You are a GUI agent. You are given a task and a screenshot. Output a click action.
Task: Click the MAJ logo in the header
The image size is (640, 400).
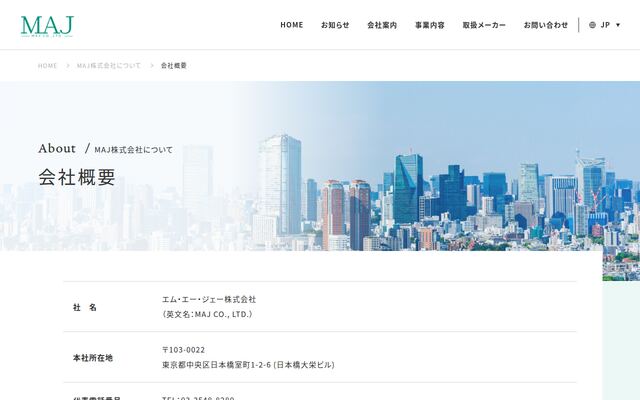[x=47, y=26]
